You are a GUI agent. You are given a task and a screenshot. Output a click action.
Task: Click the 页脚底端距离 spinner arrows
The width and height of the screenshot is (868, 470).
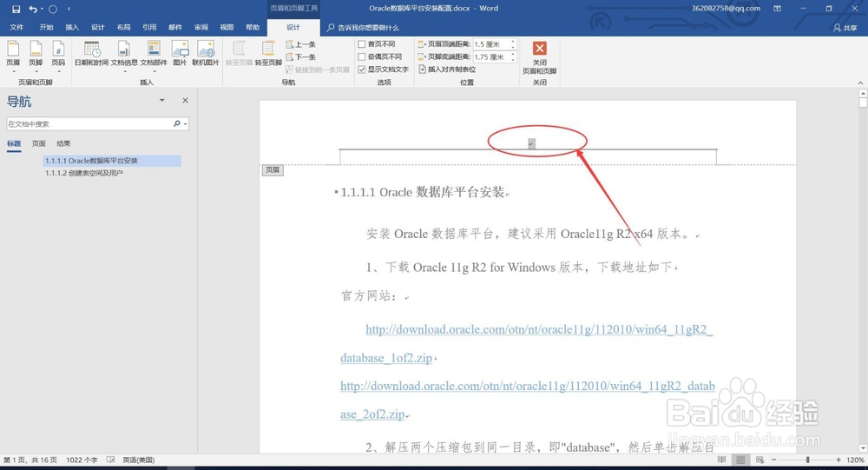(513, 56)
